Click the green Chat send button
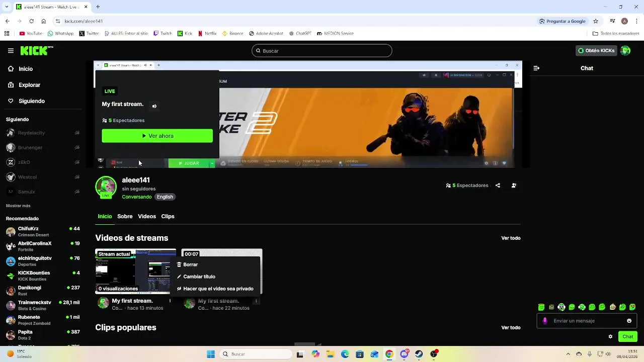The image size is (644, 362). (x=628, y=337)
